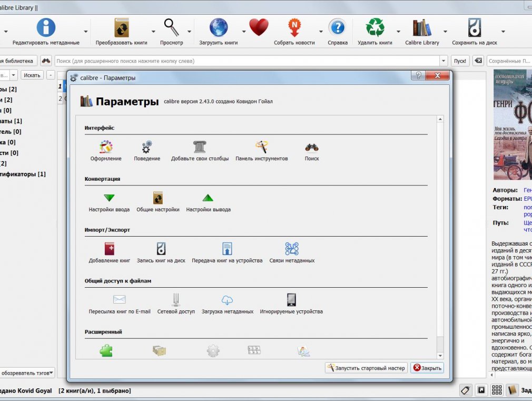
Task: Open Пересылка книг по E-mail settings
Action: [x=120, y=304]
